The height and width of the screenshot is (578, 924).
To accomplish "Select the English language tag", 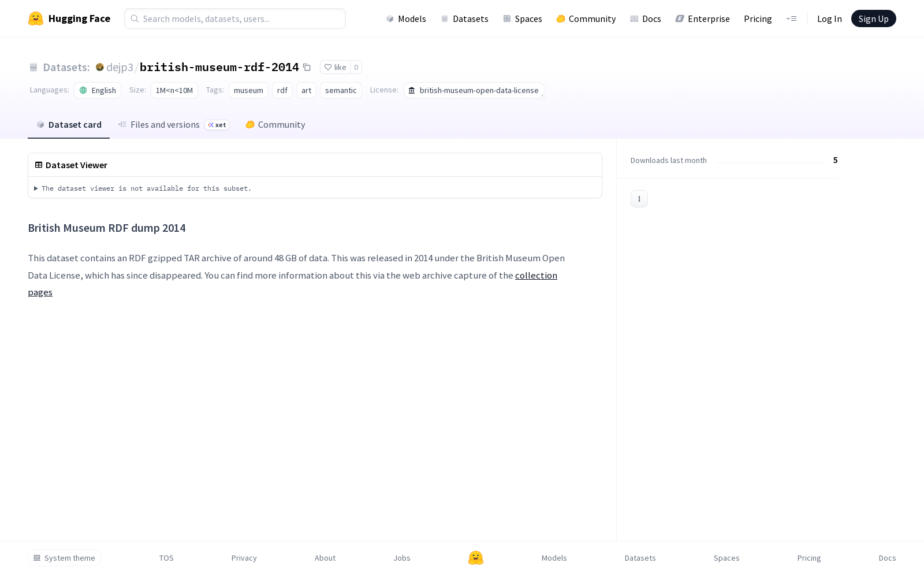I will (98, 90).
